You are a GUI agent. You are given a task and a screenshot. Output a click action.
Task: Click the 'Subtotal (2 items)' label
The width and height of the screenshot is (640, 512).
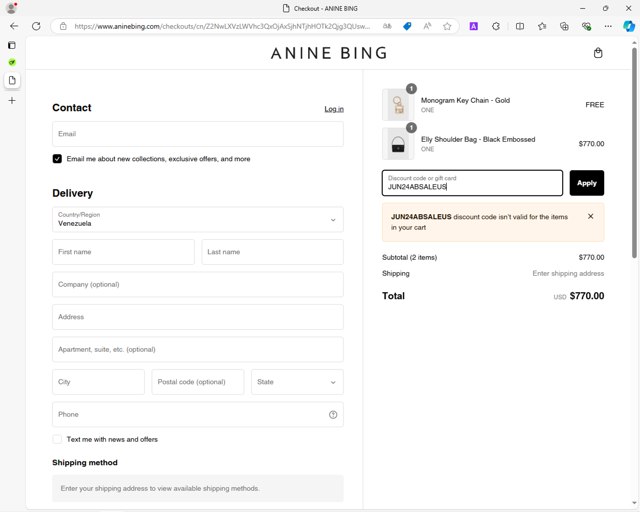(409, 257)
